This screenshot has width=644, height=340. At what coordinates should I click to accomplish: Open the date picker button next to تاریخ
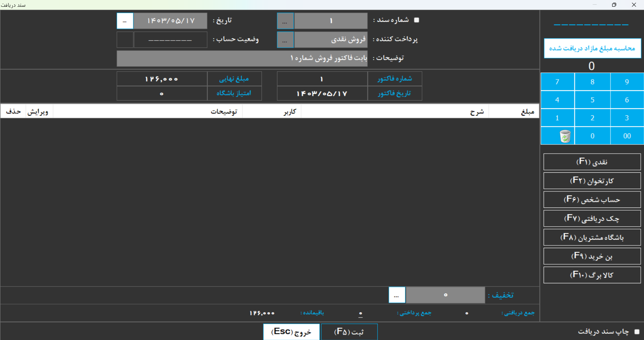click(x=125, y=21)
